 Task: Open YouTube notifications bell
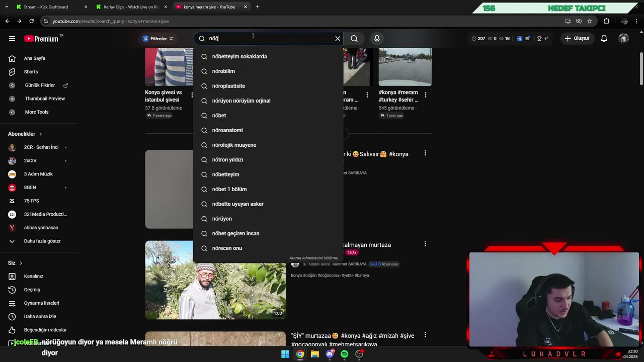[604, 39]
